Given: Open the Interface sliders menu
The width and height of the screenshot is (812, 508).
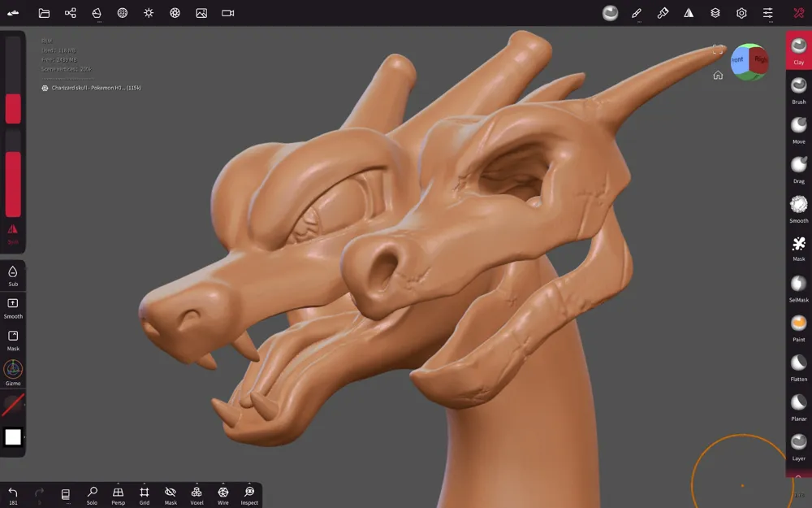Looking at the screenshot, I should coord(768,13).
